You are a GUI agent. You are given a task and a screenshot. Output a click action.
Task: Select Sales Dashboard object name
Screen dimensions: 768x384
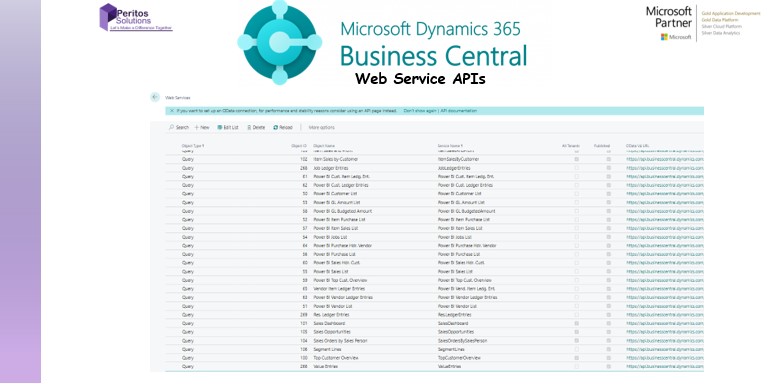tap(329, 323)
